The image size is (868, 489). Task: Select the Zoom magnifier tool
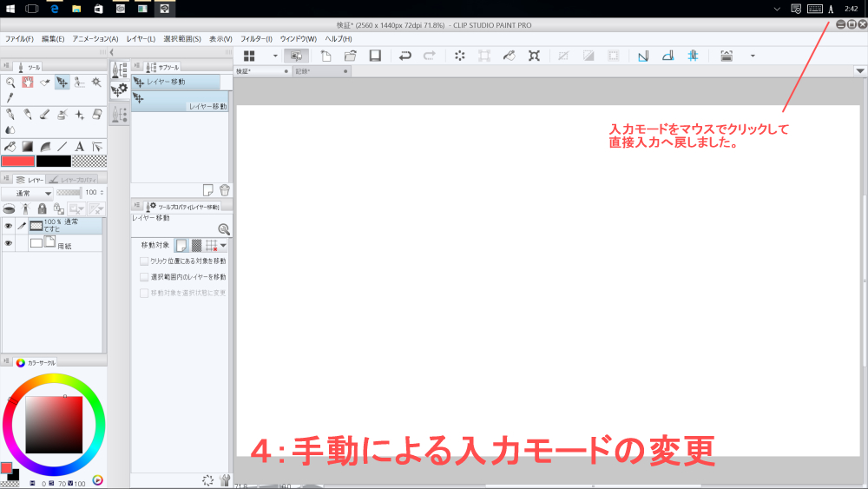tap(10, 83)
